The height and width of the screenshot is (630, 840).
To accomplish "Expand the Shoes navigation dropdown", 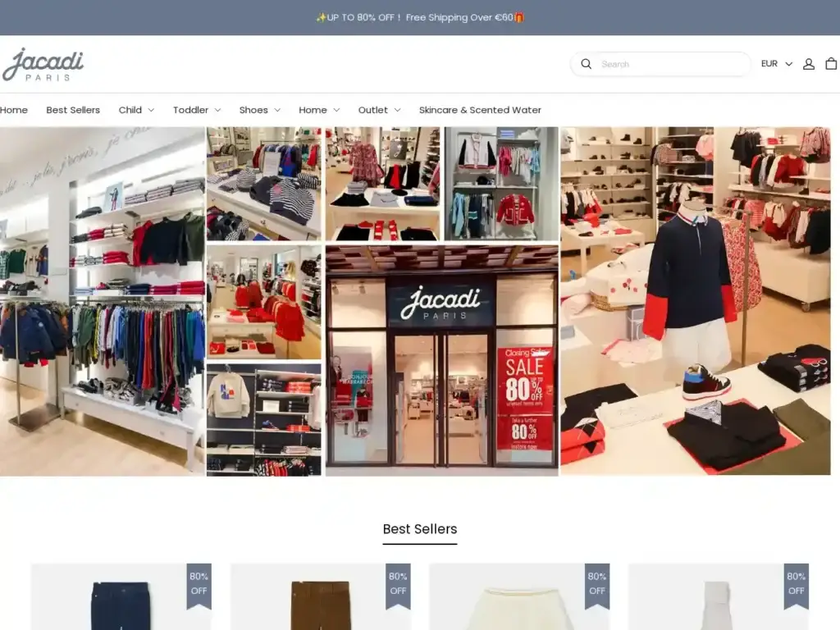I will (258, 109).
